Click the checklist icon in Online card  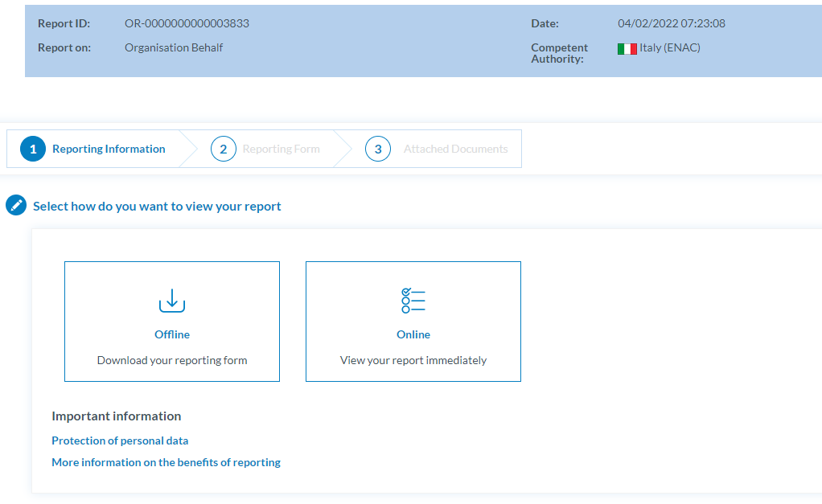[x=413, y=301]
